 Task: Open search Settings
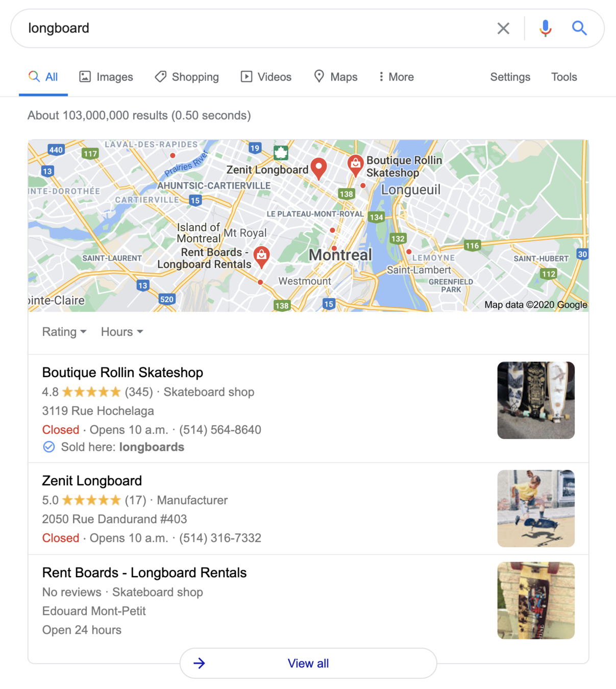click(x=510, y=77)
